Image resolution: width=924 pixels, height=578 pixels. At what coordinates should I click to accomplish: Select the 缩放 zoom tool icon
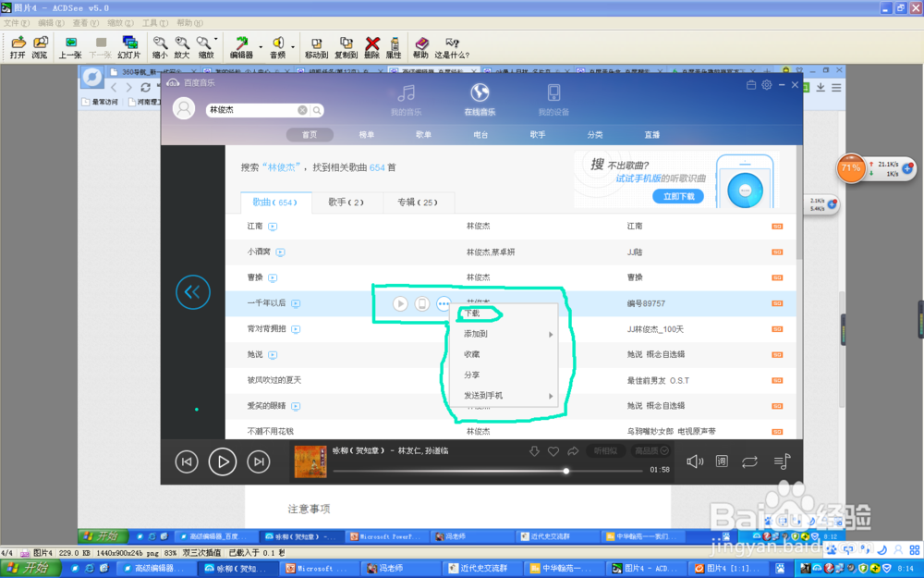click(204, 46)
